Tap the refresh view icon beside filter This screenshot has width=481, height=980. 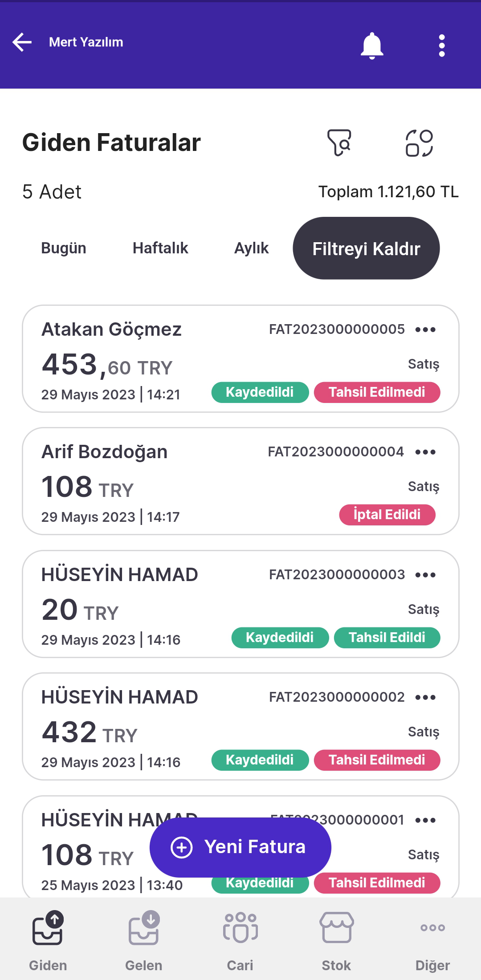point(419,143)
